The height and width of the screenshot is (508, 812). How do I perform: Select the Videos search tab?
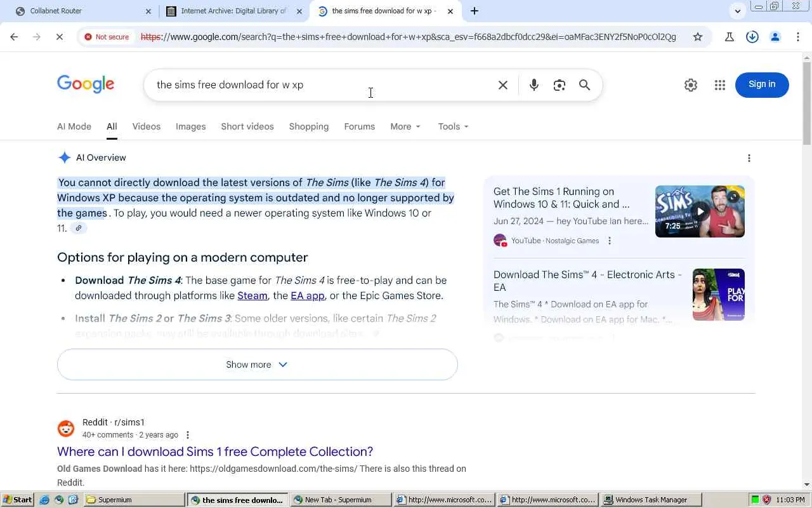click(x=146, y=126)
